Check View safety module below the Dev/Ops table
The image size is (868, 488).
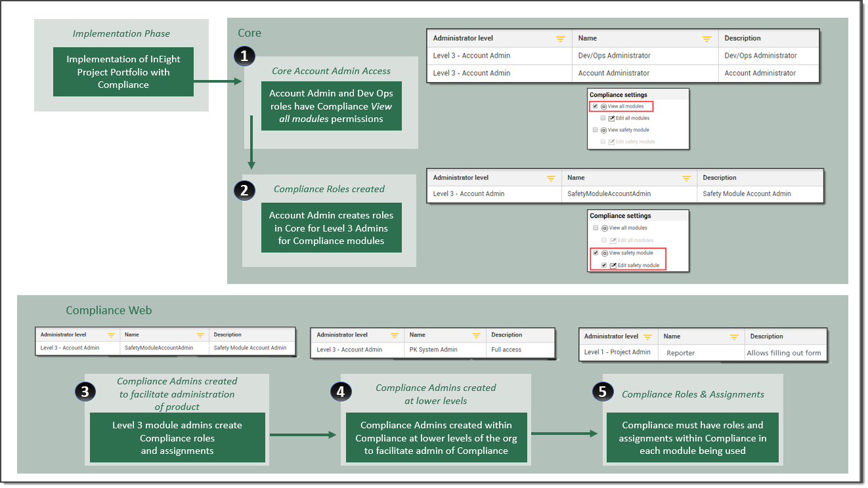tap(595, 130)
